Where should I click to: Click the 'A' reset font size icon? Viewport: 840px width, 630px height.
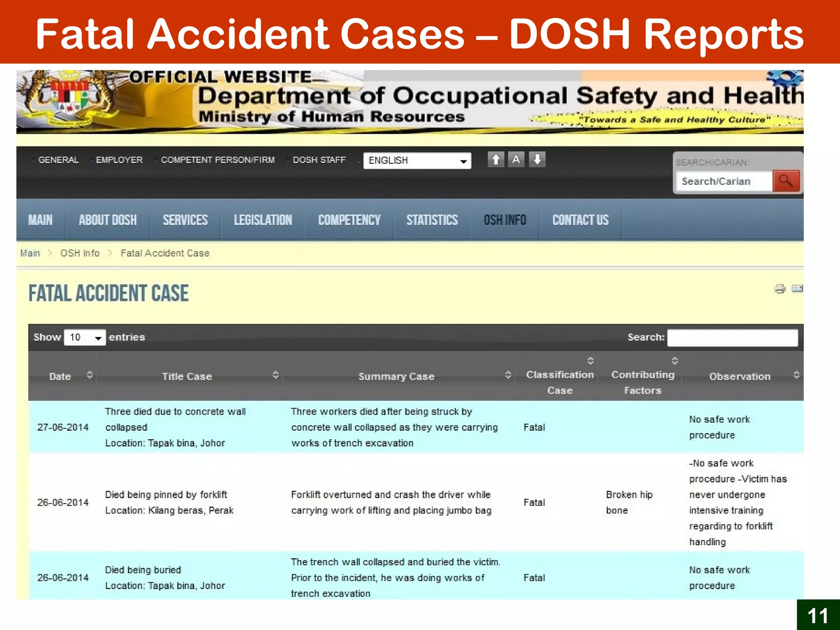(x=516, y=159)
